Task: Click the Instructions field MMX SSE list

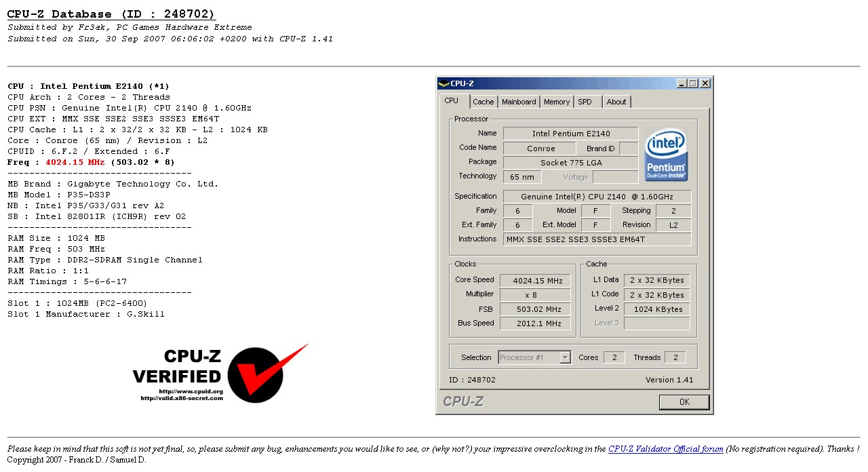Action: [597, 239]
